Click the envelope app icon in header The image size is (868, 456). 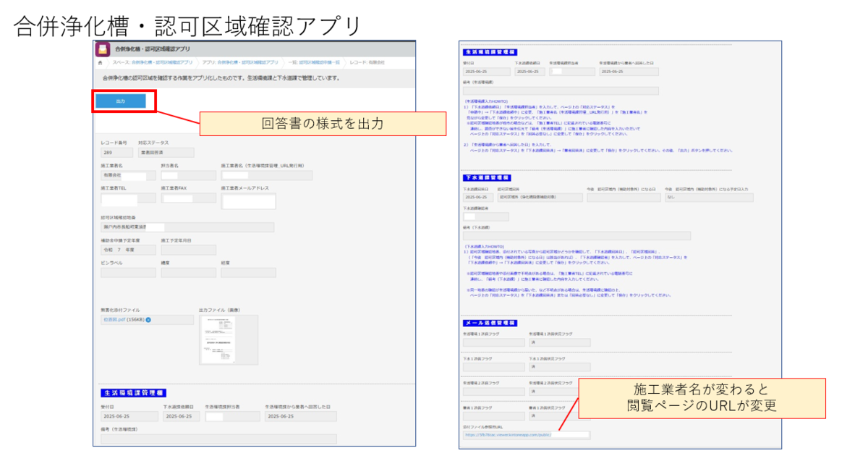103,48
